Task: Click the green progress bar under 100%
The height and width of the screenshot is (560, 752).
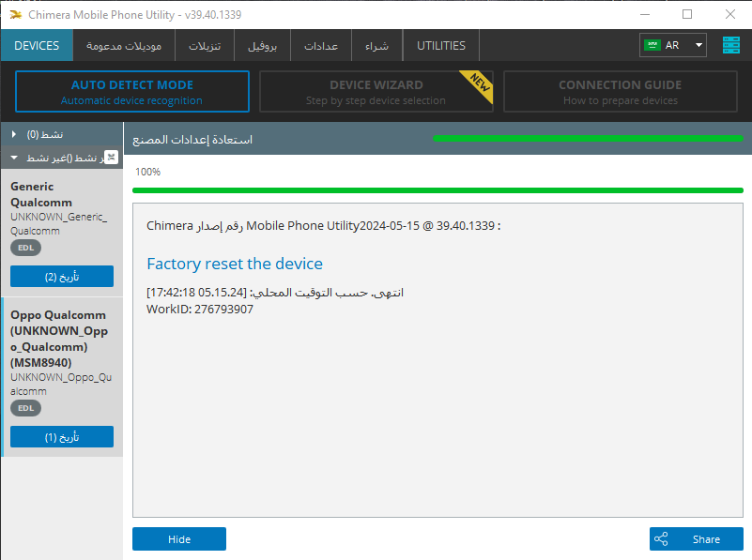Action: coord(437,190)
